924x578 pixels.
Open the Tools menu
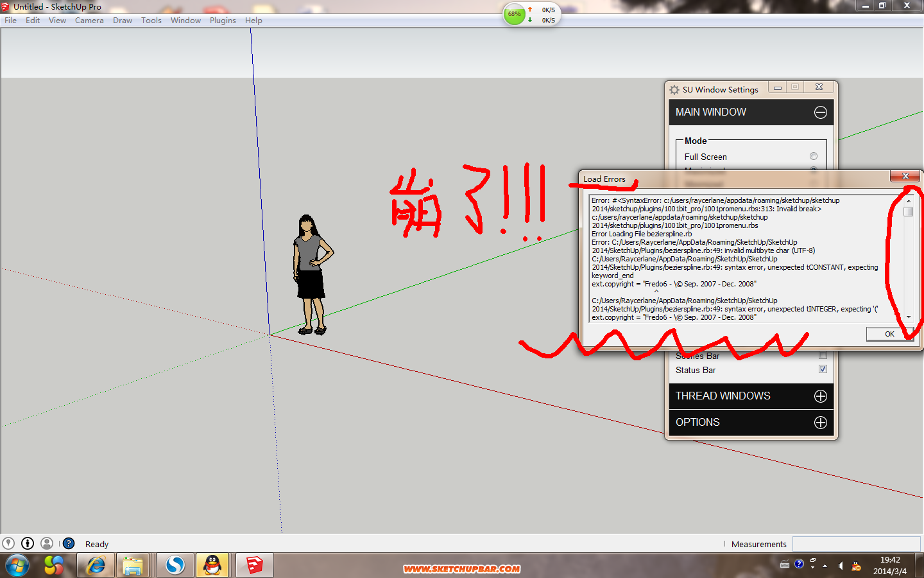[x=151, y=21]
